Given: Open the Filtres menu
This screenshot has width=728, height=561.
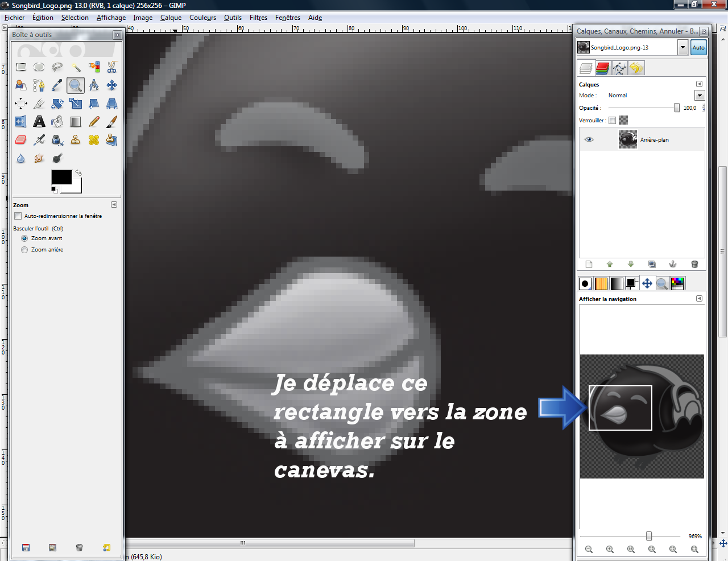Looking at the screenshot, I should [258, 18].
